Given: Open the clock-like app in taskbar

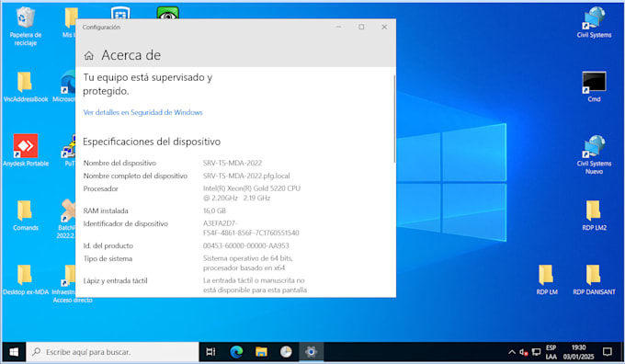Looking at the screenshot, I should coord(286,352).
